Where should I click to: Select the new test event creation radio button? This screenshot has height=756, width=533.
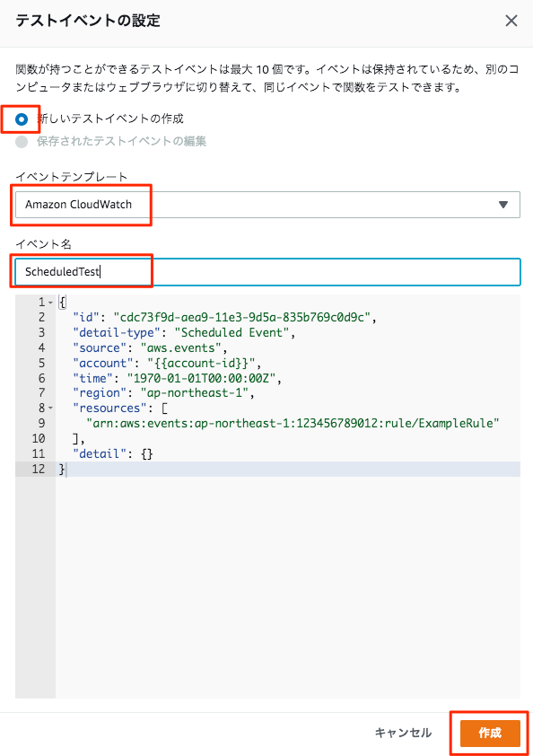pos(22,119)
